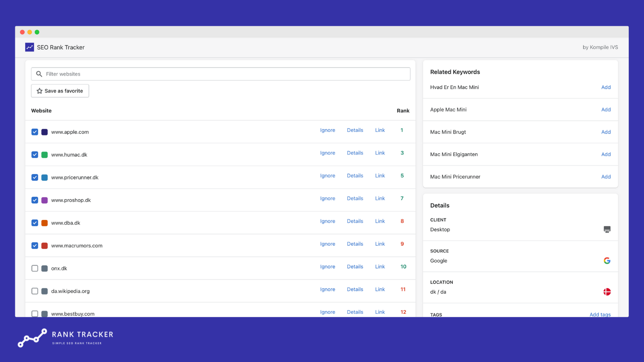The height and width of the screenshot is (362, 644).
Task: Click the Google source icon
Action: [607, 261]
